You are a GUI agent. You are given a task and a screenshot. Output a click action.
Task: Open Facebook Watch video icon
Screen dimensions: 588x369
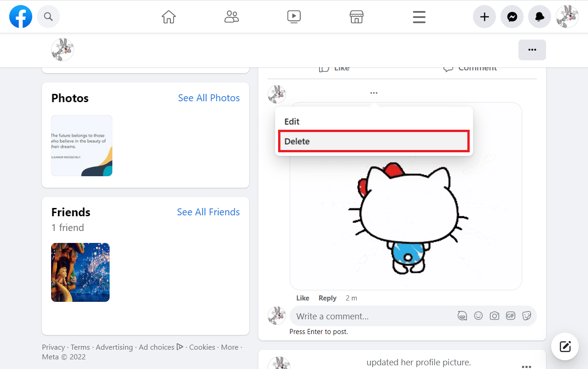294,17
